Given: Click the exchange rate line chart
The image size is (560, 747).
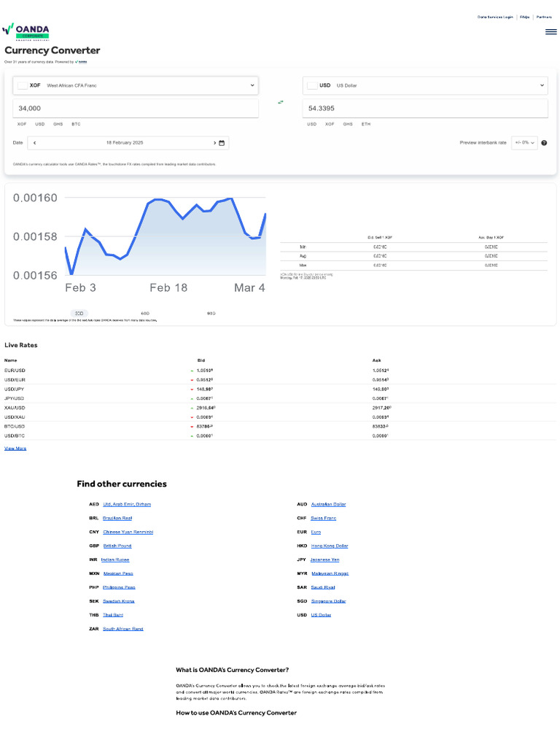Looking at the screenshot, I should coord(165,237).
